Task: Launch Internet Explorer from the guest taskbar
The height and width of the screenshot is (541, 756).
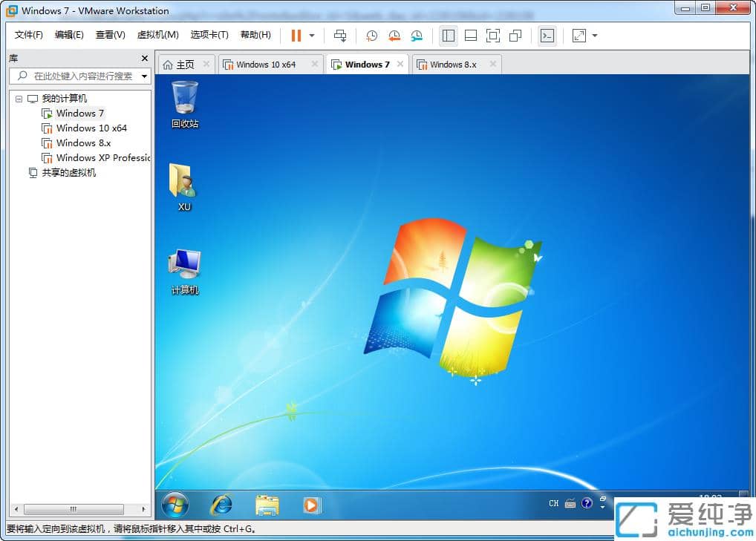Action: click(x=221, y=505)
